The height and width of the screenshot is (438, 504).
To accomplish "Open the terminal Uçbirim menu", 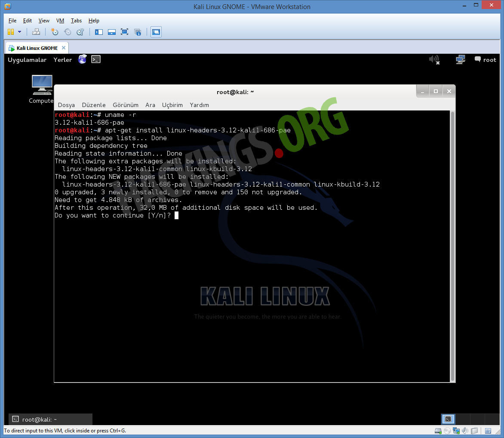I will click(x=172, y=105).
